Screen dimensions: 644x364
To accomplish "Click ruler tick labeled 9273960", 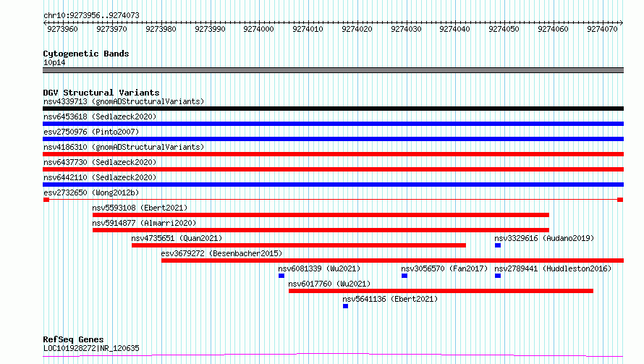I will (x=62, y=29).
